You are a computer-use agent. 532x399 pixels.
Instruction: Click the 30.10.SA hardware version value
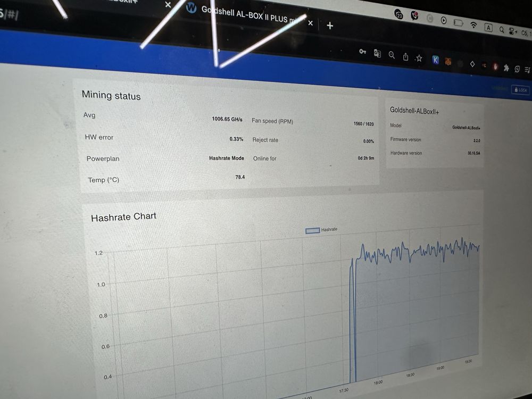(473, 153)
